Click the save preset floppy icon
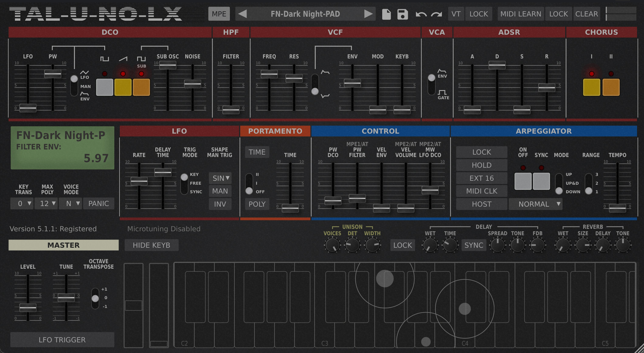This screenshot has width=644, height=353. (x=403, y=14)
